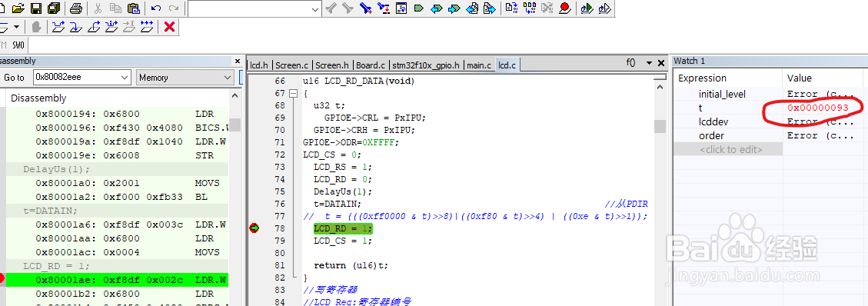868x306 pixels.
Task: Toggle the breakpoint marker at line 78
Action: coord(254,228)
